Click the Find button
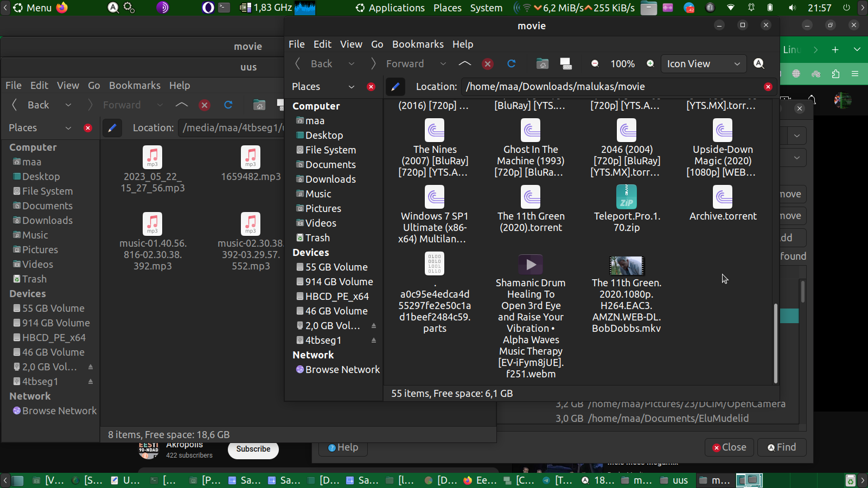Screen dimensions: 868x488 coord(781,447)
